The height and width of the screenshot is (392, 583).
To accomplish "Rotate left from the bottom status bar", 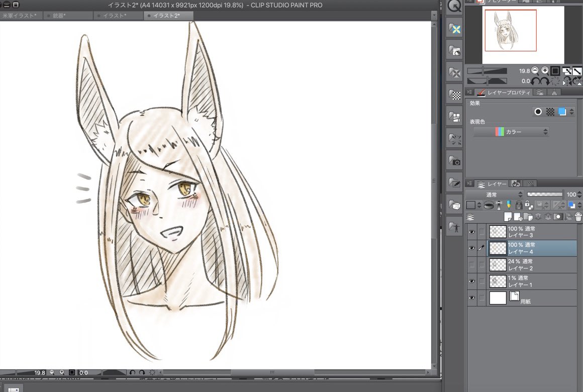I will click(x=132, y=372).
